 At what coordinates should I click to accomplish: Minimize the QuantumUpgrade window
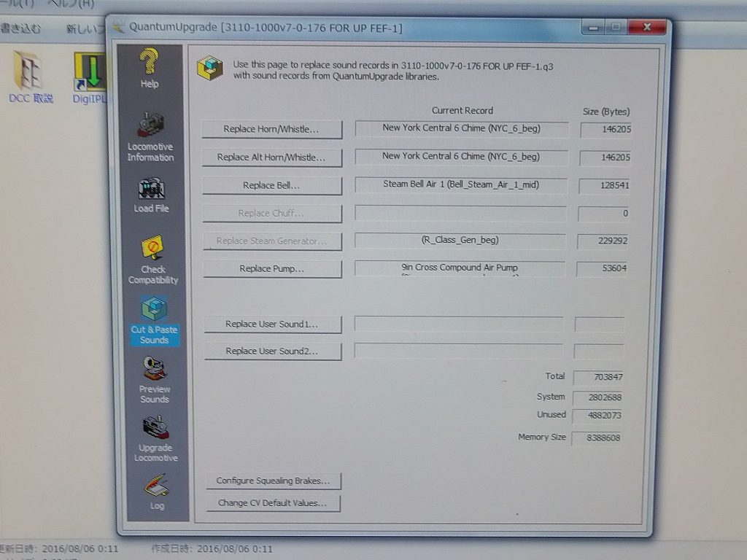tap(593, 28)
